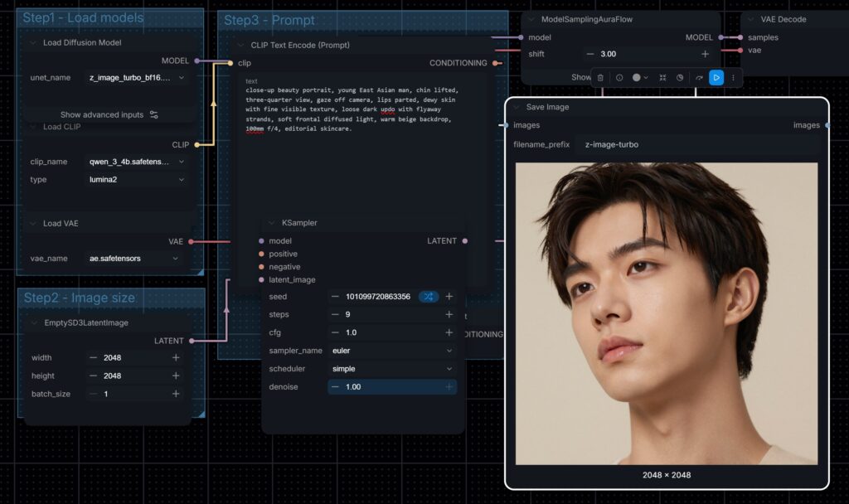The height and width of the screenshot is (504, 849).
Task: Click the sliders icon beside Show advanced inputs
Action: click(x=153, y=114)
